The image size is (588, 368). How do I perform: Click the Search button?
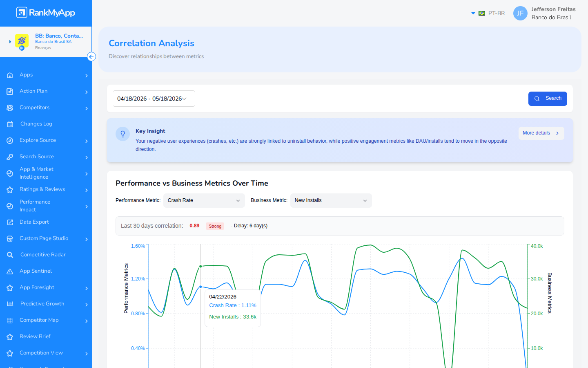pos(548,99)
